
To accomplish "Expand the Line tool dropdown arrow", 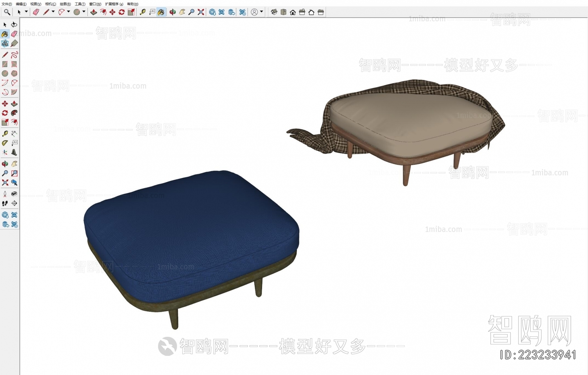I will coord(53,12).
